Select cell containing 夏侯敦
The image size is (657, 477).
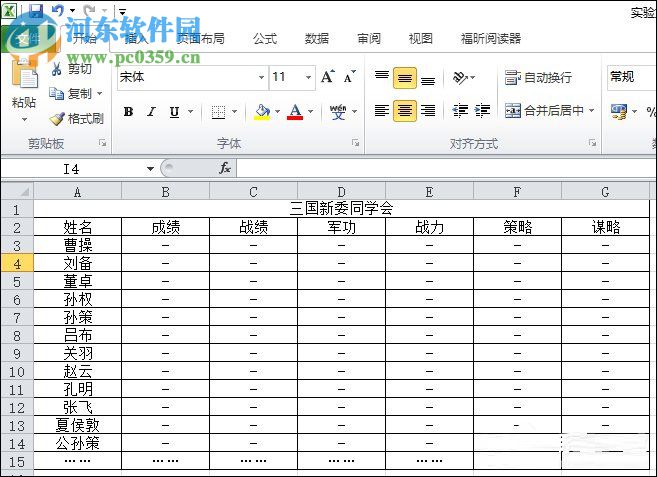pyautogui.click(x=78, y=425)
